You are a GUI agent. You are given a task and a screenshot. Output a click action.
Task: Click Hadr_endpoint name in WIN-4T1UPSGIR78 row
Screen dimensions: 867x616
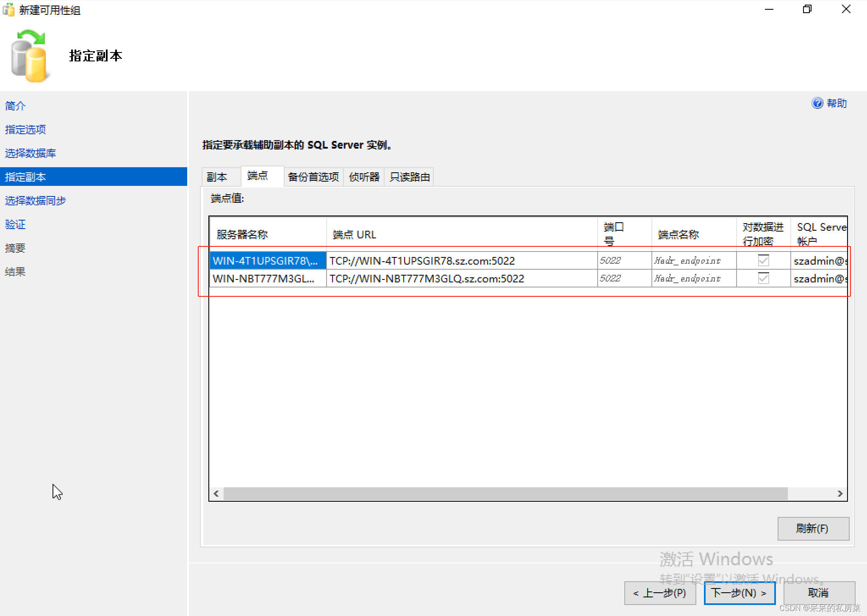694,260
